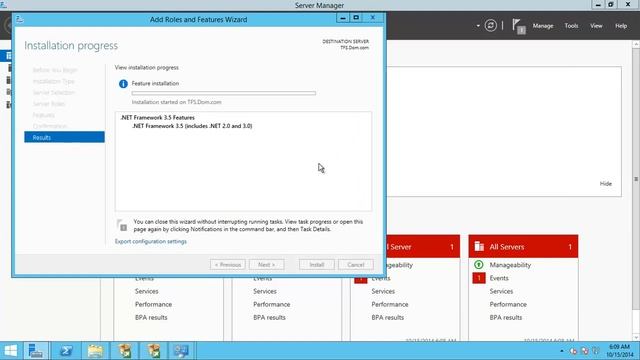The image size is (640, 360).
Task: Click the All Servers tile icon
Action: click(x=479, y=247)
